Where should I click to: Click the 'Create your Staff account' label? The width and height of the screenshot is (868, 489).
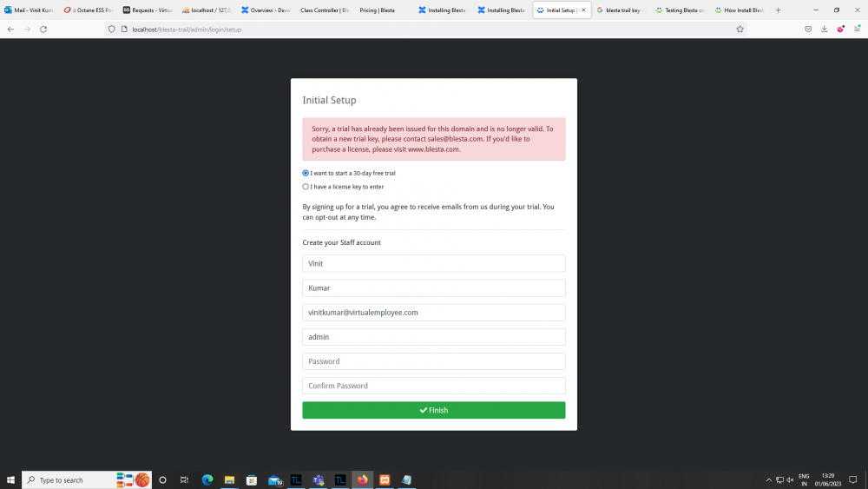tap(341, 242)
